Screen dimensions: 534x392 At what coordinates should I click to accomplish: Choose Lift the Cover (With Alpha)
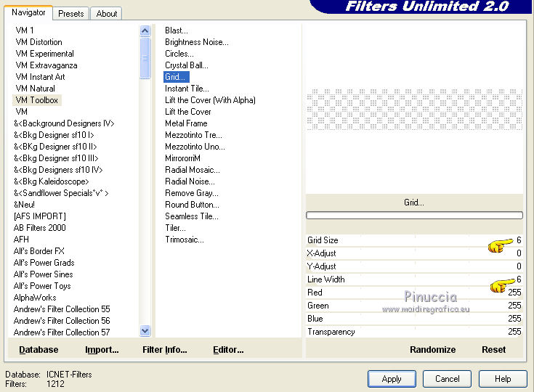point(210,100)
